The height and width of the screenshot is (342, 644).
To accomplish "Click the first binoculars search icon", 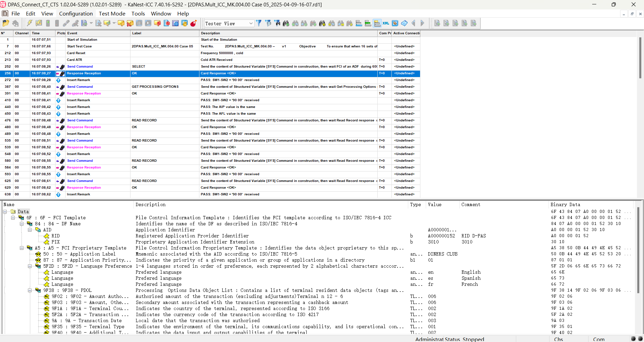I will pyautogui.click(x=286, y=23).
